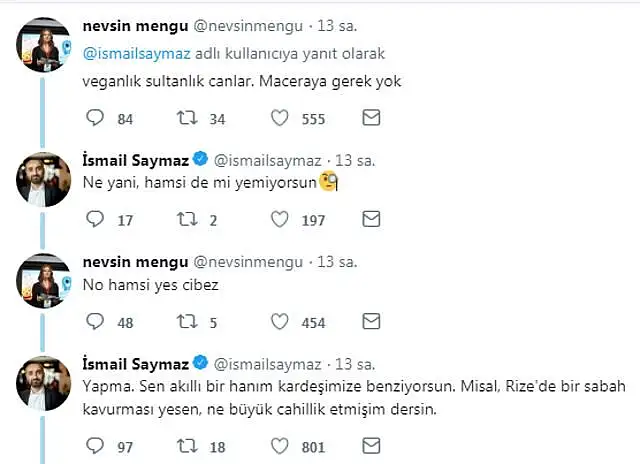The height and width of the screenshot is (464, 640).
Task: Open nevsin mengu's profile from first tweet
Action: point(130,25)
